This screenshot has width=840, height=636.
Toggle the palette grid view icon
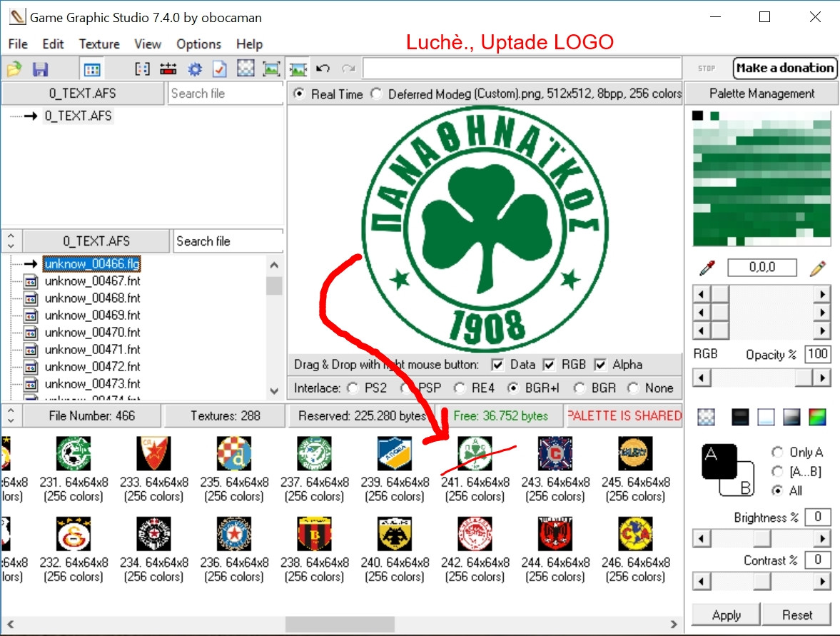click(x=92, y=69)
